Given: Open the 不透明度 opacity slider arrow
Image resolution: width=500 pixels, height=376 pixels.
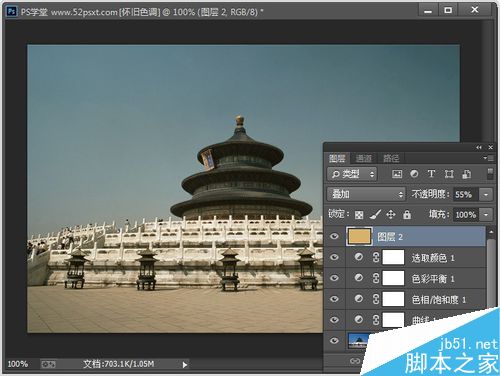Looking at the screenshot, I should 486,194.
